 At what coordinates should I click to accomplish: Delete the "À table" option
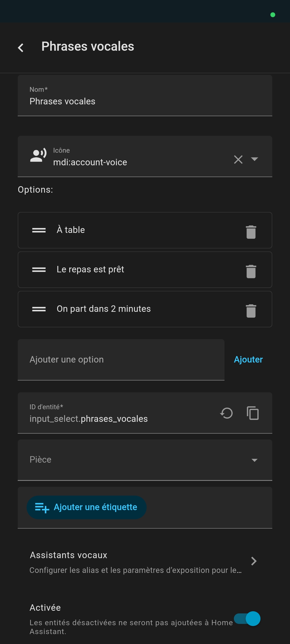(x=251, y=232)
